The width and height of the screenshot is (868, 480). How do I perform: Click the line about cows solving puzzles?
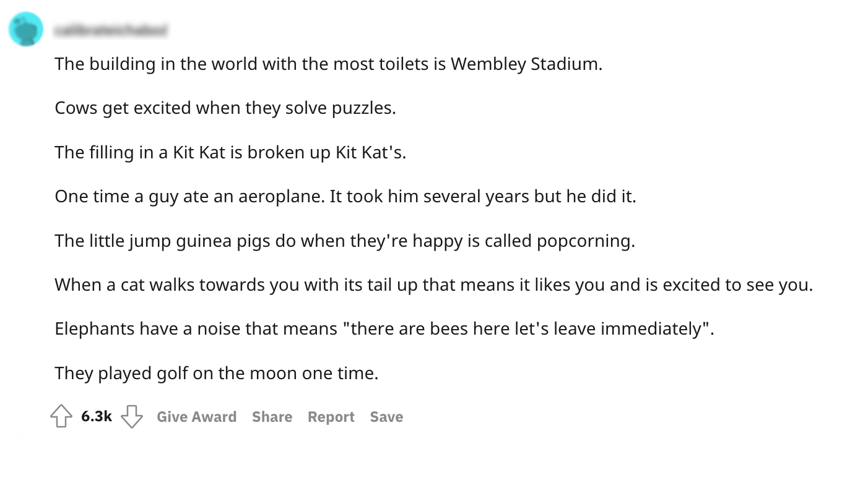coord(225,108)
